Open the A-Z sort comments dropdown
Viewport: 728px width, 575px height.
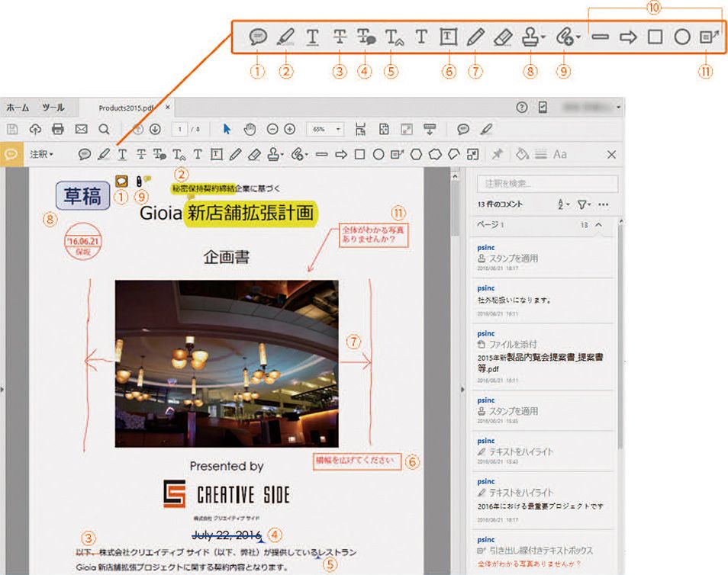pyautogui.click(x=563, y=204)
